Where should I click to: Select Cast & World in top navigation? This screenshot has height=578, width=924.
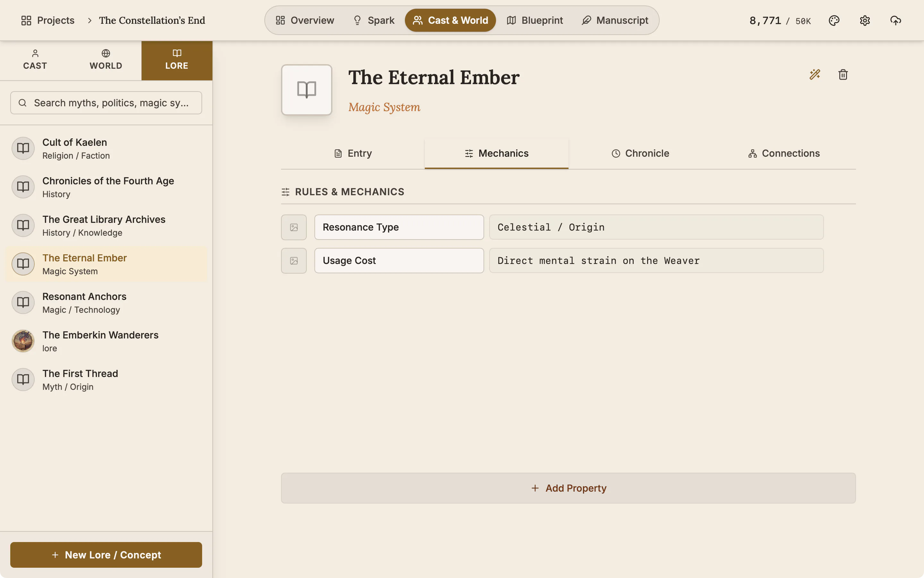click(450, 20)
